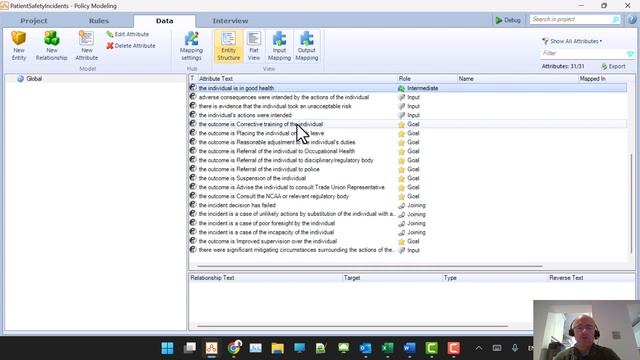640x360 pixels.
Task: Create a New Entity
Action: click(19, 46)
